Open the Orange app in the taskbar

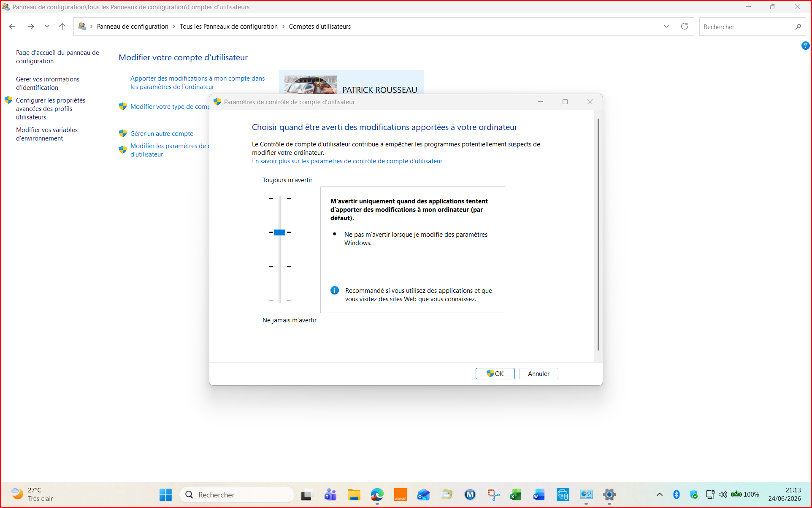(x=400, y=494)
